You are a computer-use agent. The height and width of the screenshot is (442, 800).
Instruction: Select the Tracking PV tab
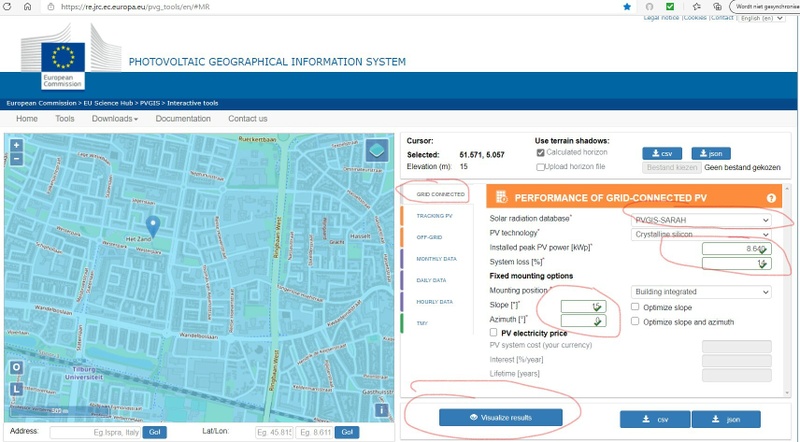coord(434,216)
